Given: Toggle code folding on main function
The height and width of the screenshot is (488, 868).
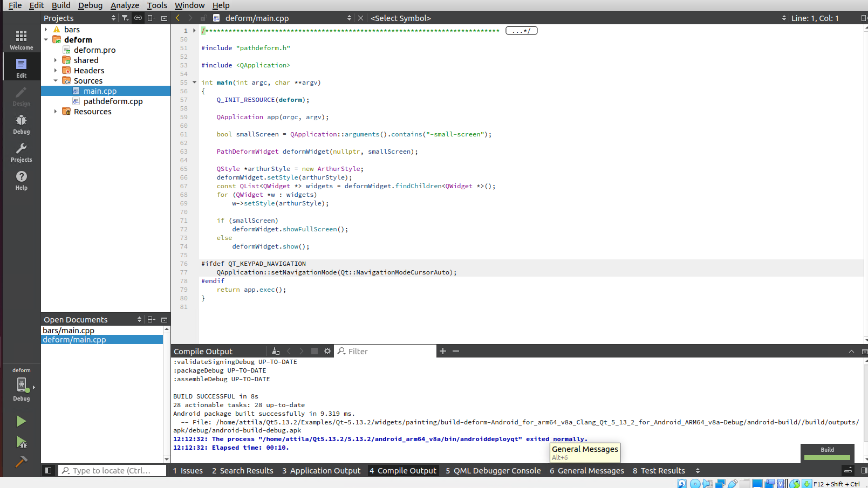Looking at the screenshot, I should click(x=194, y=83).
